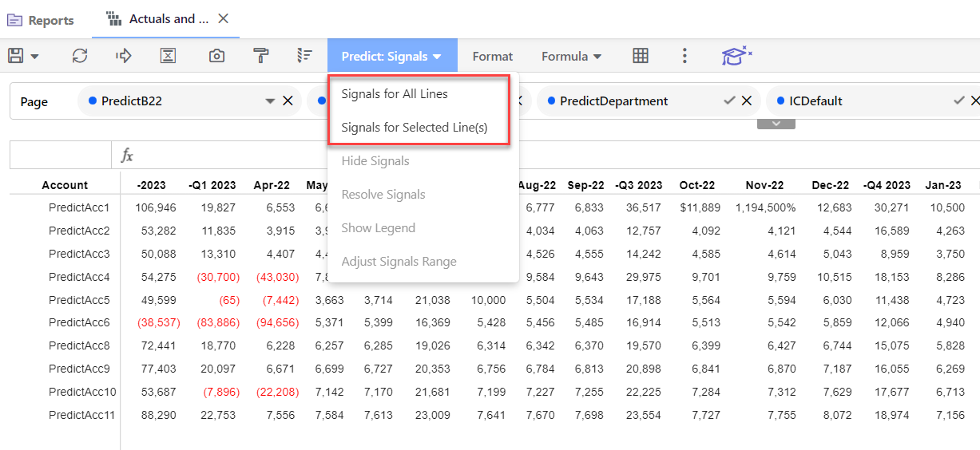Click the grid table icon

pyautogui.click(x=640, y=56)
